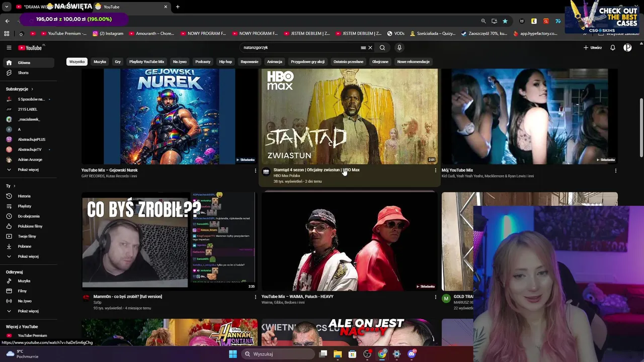Clear the search box with X
The width and height of the screenshot is (644, 362).
pyautogui.click(x=370, y=48)
